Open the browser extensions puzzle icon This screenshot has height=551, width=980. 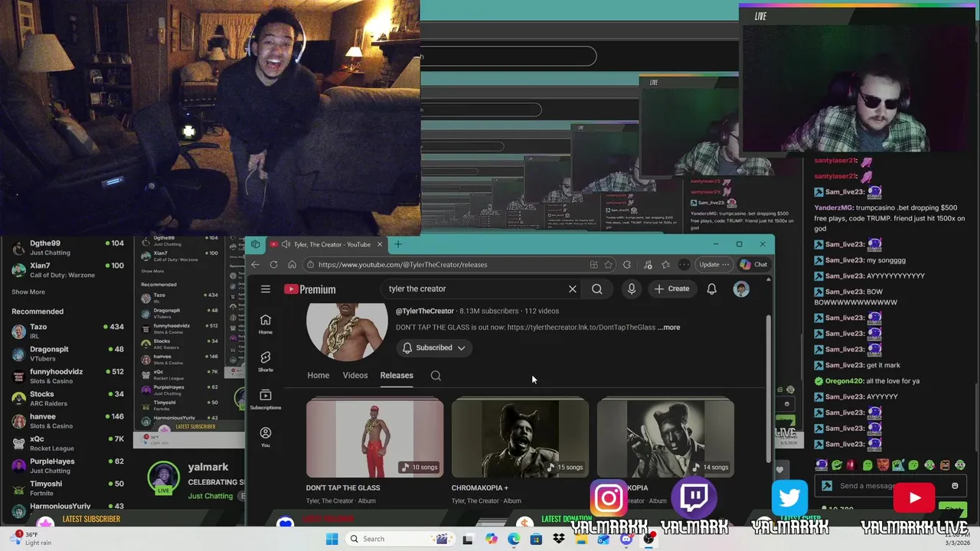tap(627, 265)
